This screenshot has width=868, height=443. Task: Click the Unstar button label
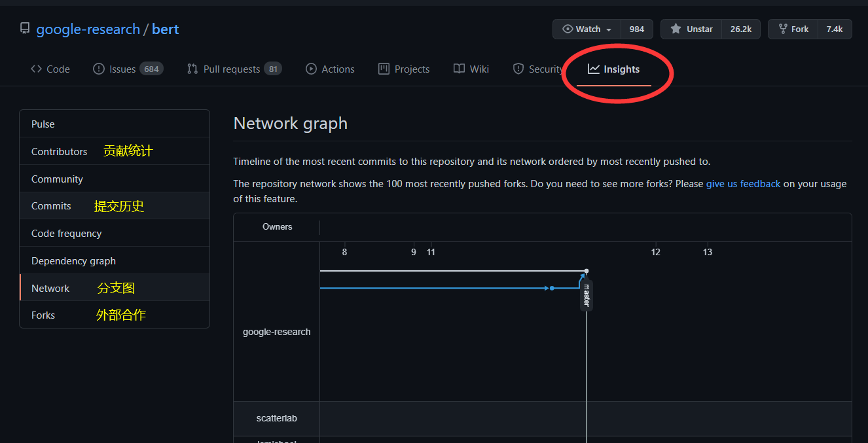(700, 29)
